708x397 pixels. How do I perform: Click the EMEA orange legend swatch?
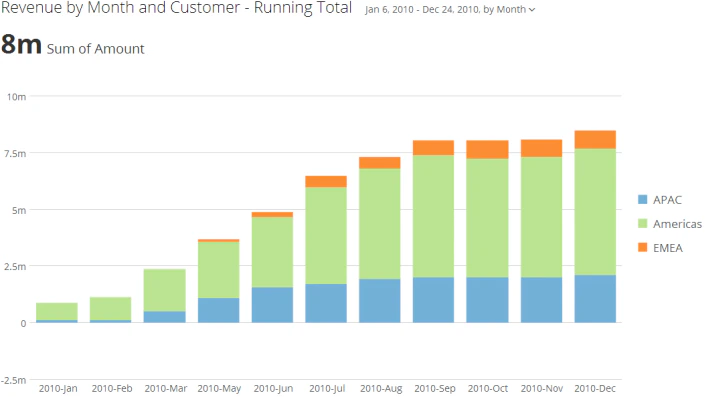pyautogui.click(x=643, y=247)
